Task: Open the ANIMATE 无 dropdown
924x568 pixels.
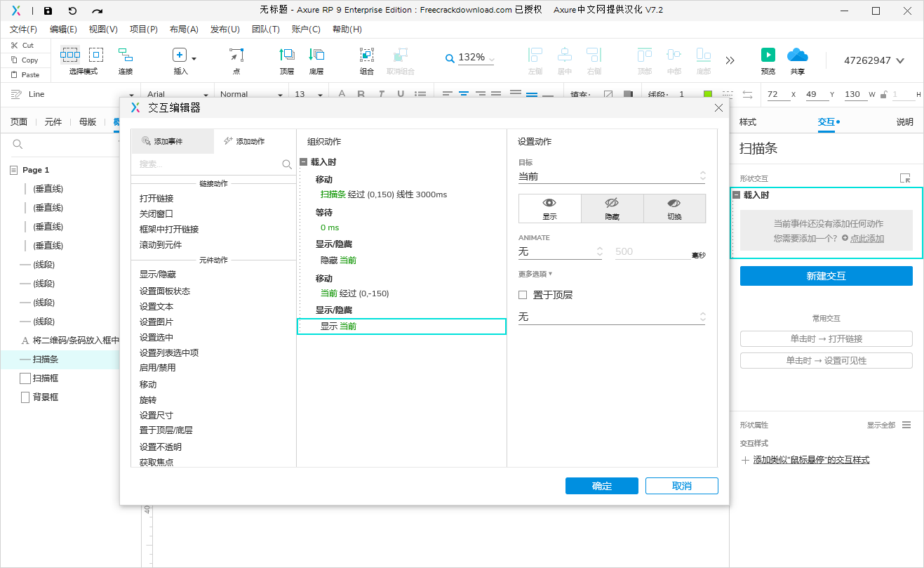Action: [560, 251]
